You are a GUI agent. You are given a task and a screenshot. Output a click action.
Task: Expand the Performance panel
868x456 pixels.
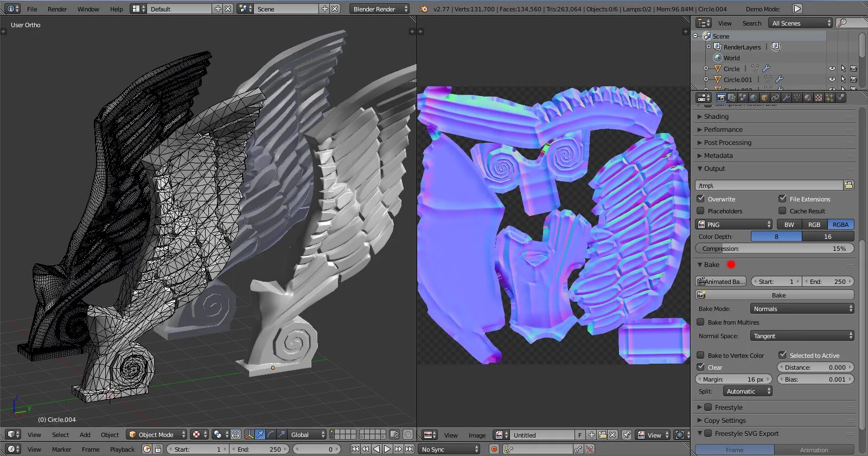tap(700, 129)
